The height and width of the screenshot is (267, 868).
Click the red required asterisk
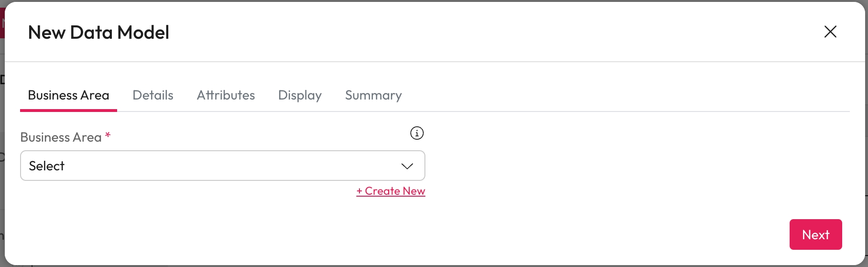click(108, 135)
